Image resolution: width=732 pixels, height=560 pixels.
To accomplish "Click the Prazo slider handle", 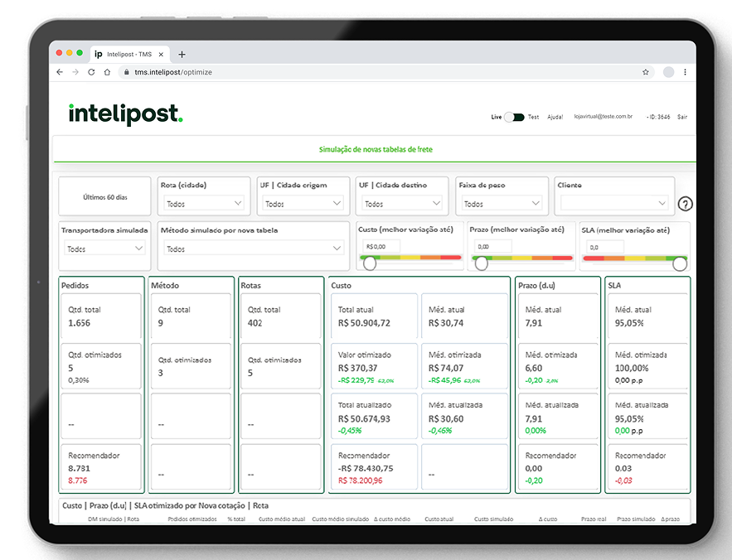I will click(x=482, y=263).
